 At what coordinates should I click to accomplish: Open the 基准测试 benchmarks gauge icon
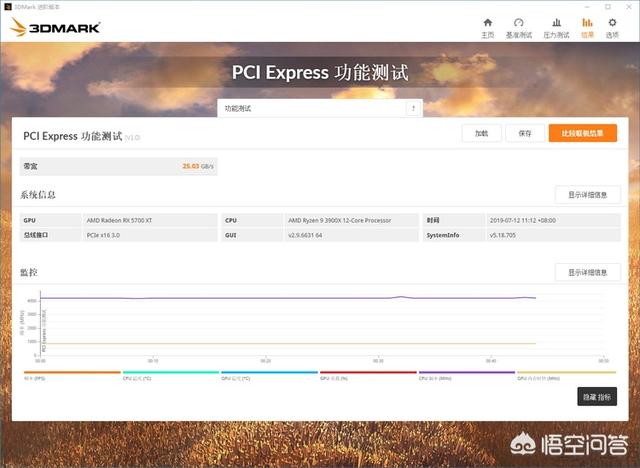[x=518, y=23]
